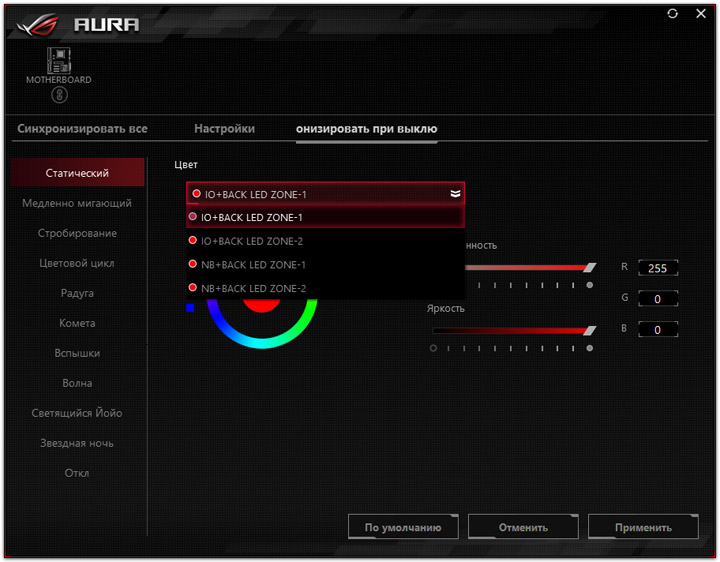Choose IO+BACK LED ZONE-1 from list
720x562 pixels.
click(x=326, y=217)
